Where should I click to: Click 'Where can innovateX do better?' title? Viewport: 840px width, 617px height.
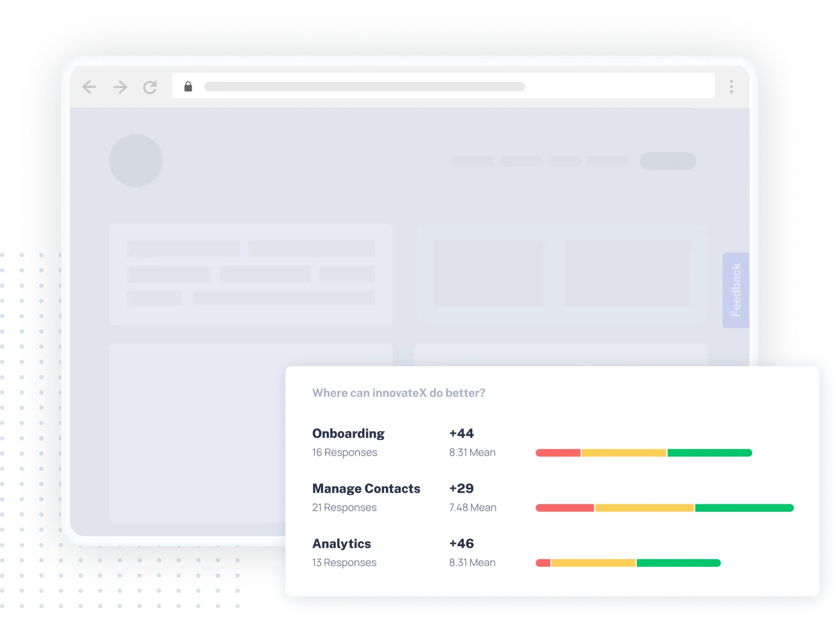[399, 393]
